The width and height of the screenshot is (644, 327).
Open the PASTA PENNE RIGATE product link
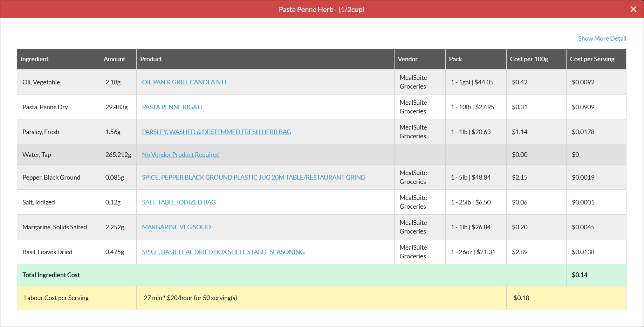click(x=173, y=107)
